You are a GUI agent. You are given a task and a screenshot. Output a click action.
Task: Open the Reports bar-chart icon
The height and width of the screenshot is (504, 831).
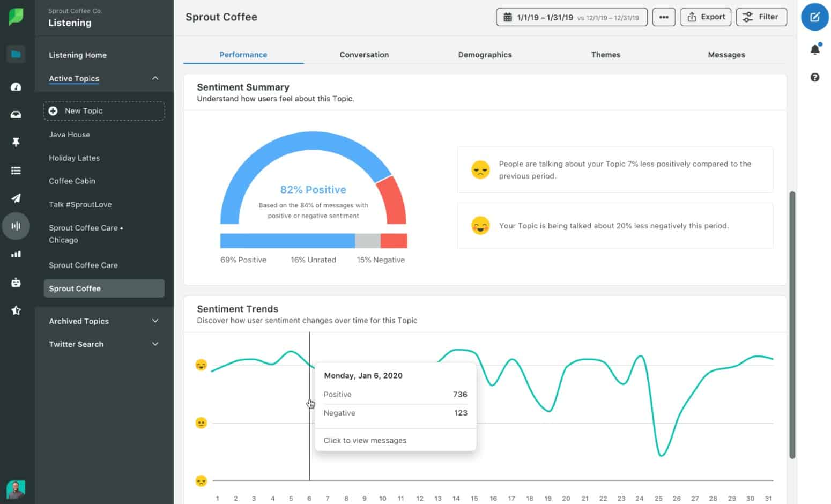click(x=16, y=254)
